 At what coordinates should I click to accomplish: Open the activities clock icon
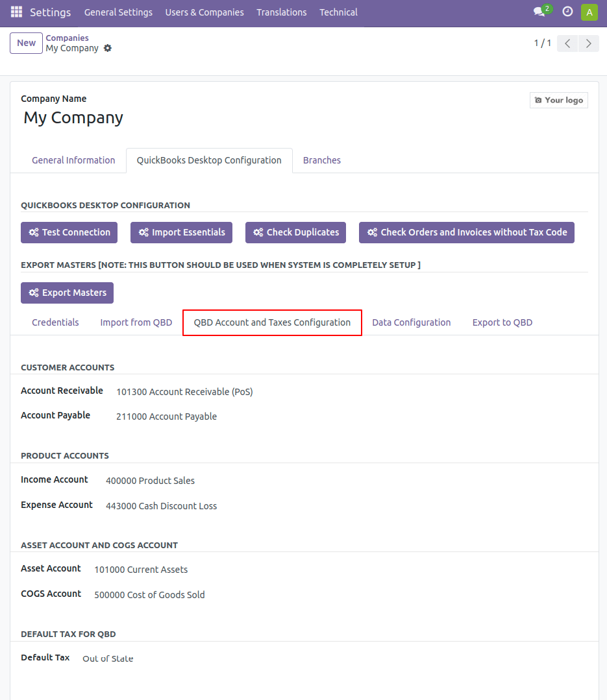567,12
